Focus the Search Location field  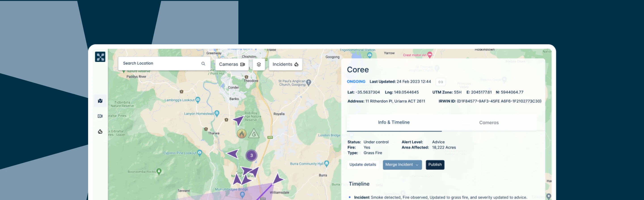(164, 64)
